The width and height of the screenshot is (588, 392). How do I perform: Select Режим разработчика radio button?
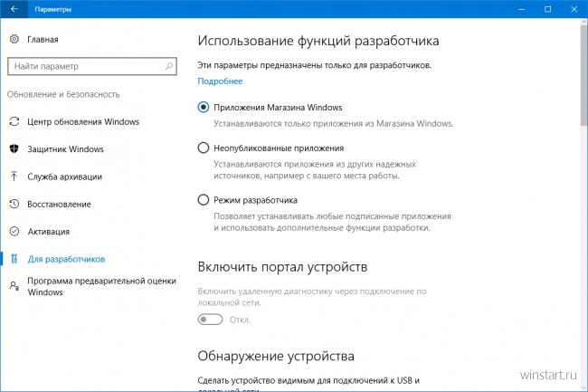tap(204, 199)
